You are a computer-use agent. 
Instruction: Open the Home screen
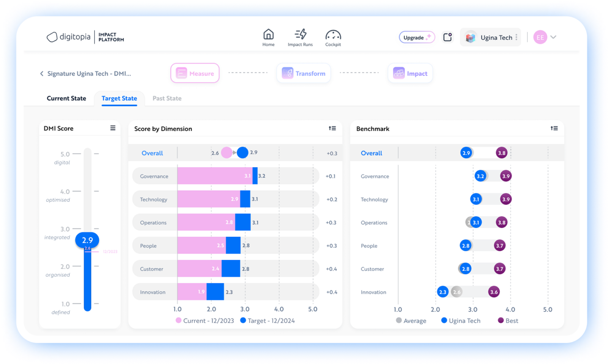pos(268,37)
